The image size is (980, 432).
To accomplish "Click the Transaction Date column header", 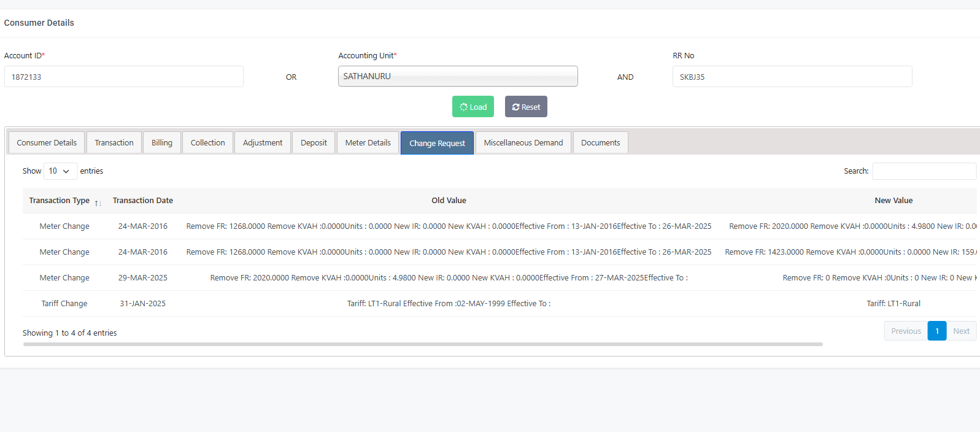I will point(143,201).
